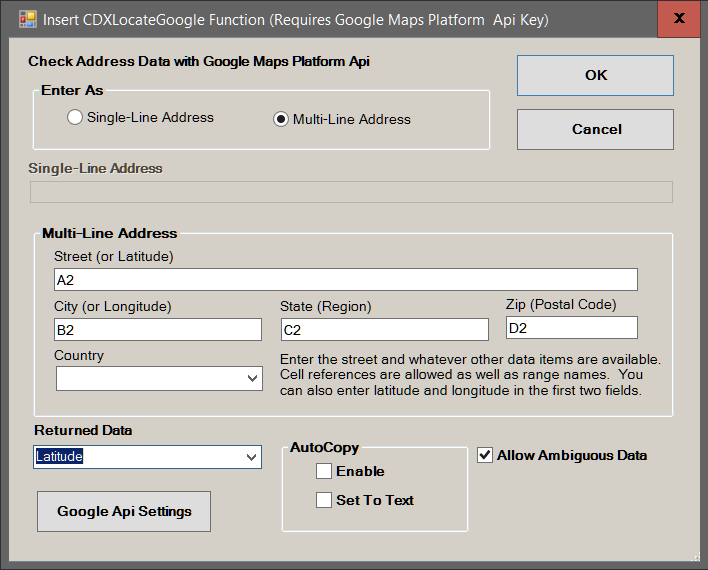Image resolution: width=708 pixels, height=570 pixels.
Task: Open the Returned Data combo box arrow
Action: pos(252,457)
